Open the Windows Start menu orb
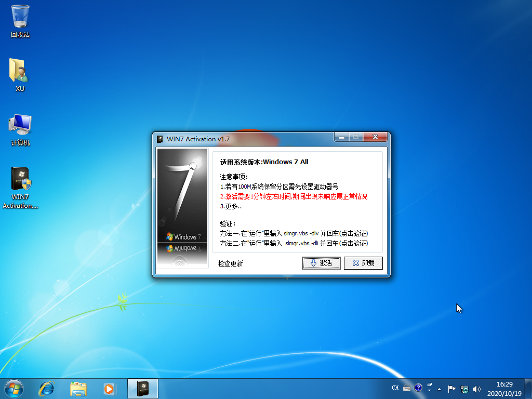 (x=14, y=388)
